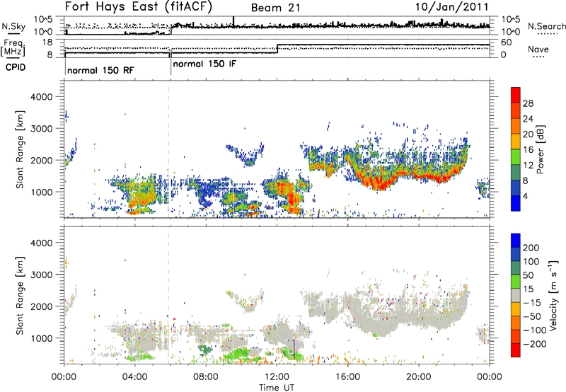Click the "Slant Range [km]" label of velocity panel
566x392 pixels.
[20, 295]
